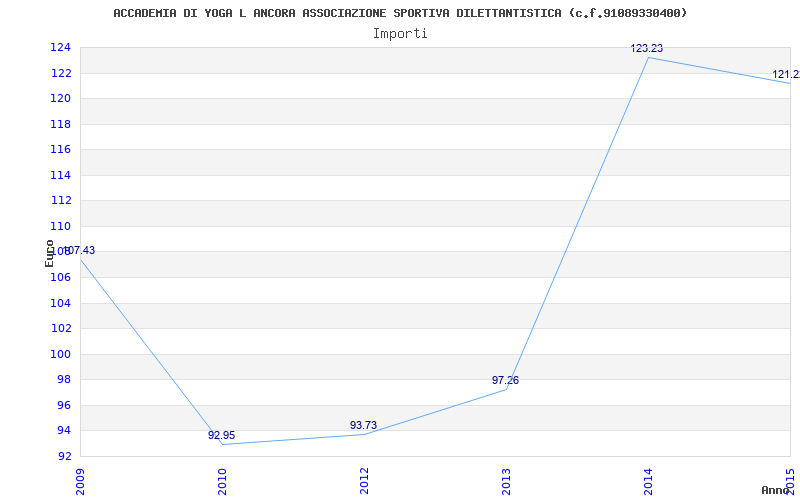Click the 118 y-axis tick label

coord(60,124)
